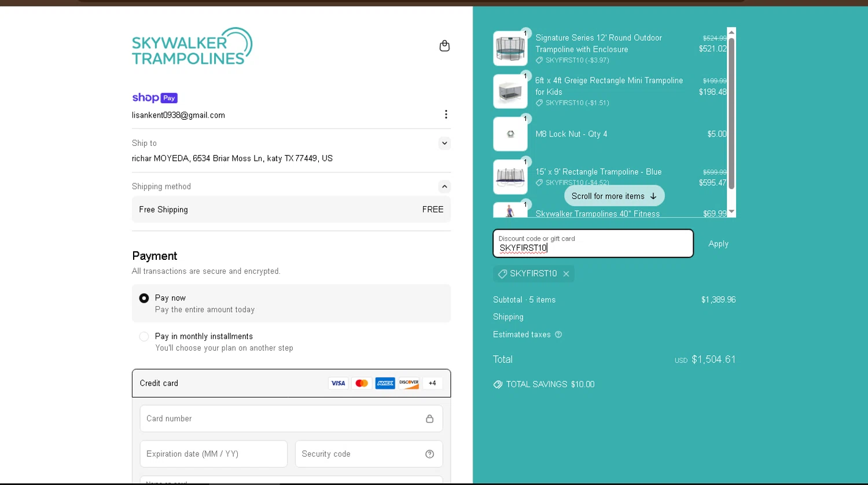Focus the Card number field
The width and height of the screenshot is (868, 485).
[291, 418]
